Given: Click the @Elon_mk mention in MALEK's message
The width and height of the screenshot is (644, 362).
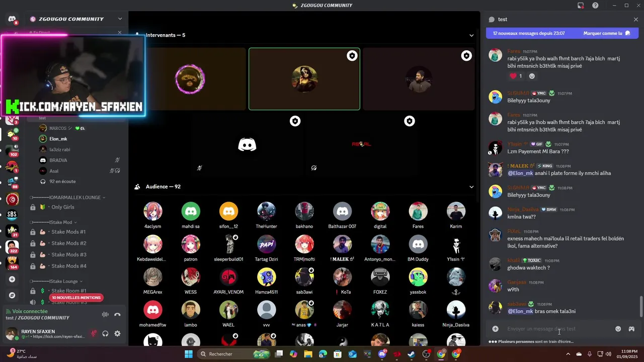Looking at the screenshot, I should point(520,173).
